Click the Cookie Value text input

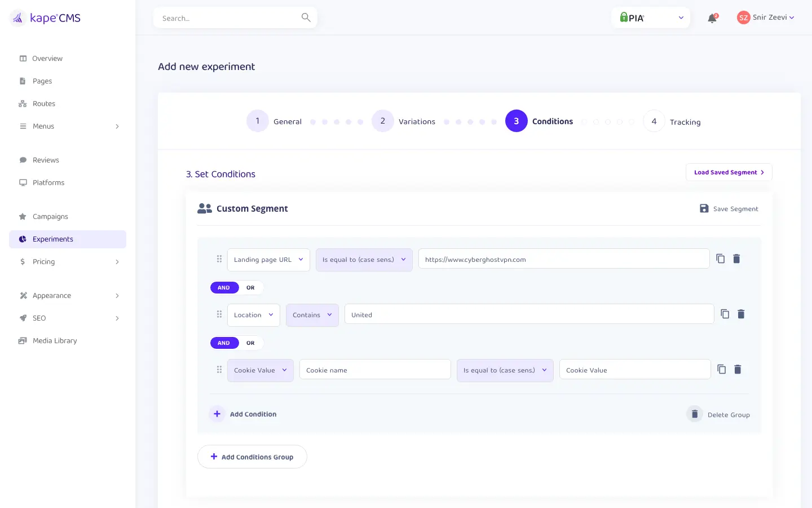pyautogui.click(x=635, y=369)
